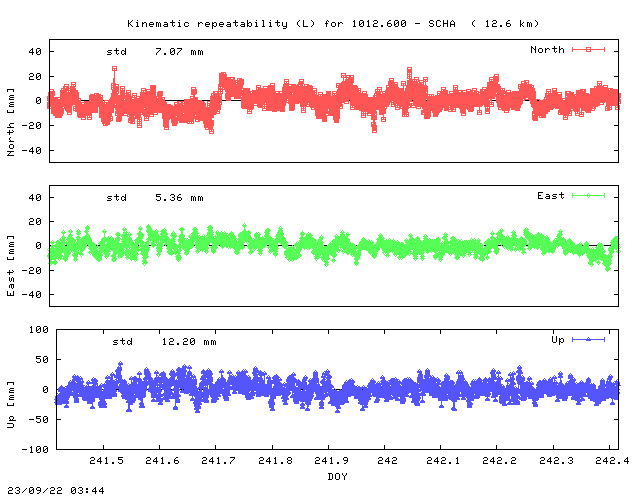Screen dimensions: 640x496
Task: Click the x-axis tick label 241.5
Action: (x=106, y=460)
